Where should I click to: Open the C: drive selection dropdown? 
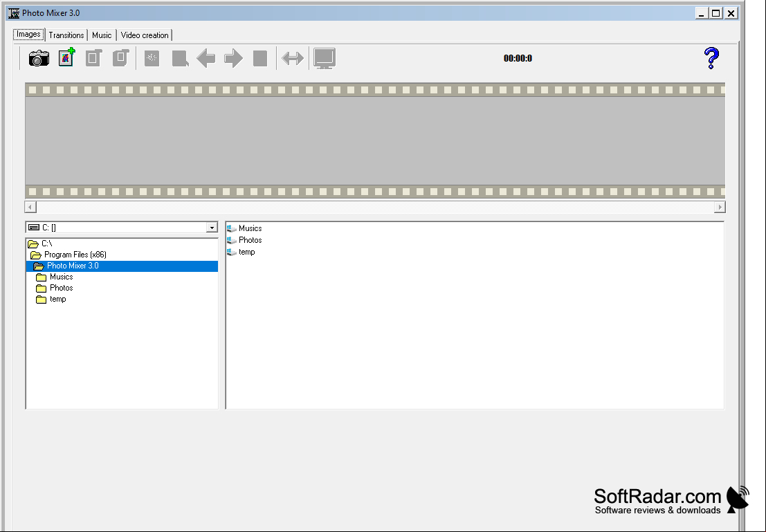coord(212,228)
